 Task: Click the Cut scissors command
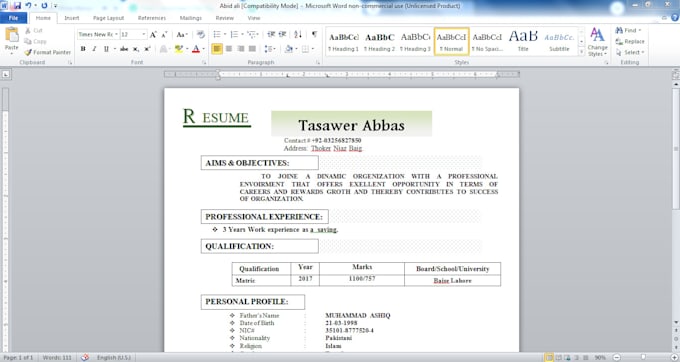[x=33, y=30]
